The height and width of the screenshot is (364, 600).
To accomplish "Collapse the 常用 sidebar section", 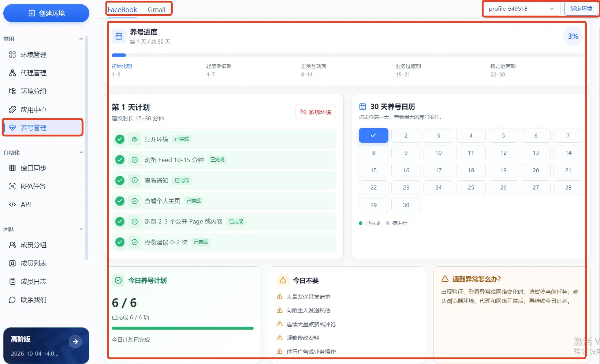I will point(81,39).
